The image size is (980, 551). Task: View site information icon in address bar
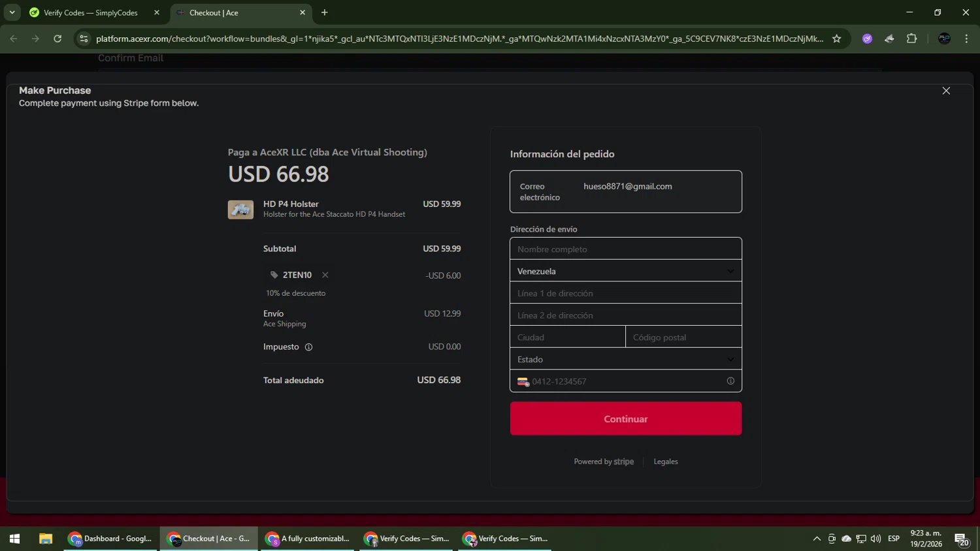pyautogui.click(x=84, y=39)
